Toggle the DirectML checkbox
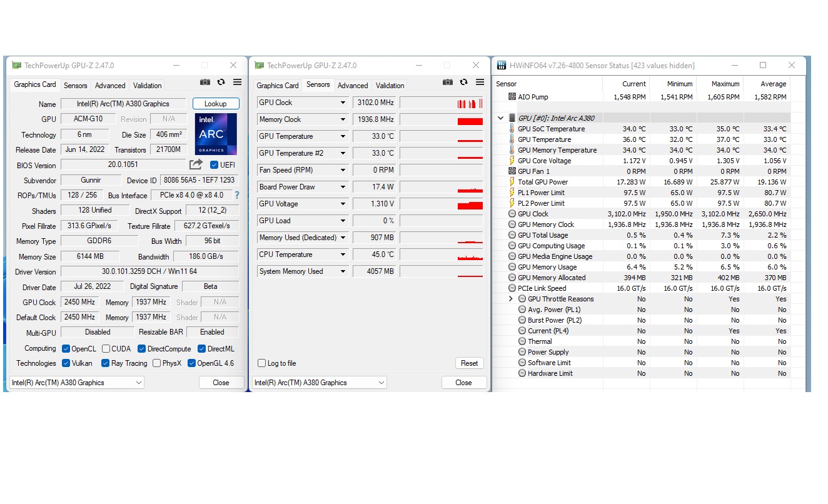828x504 pixels. (x=202, y=349)
